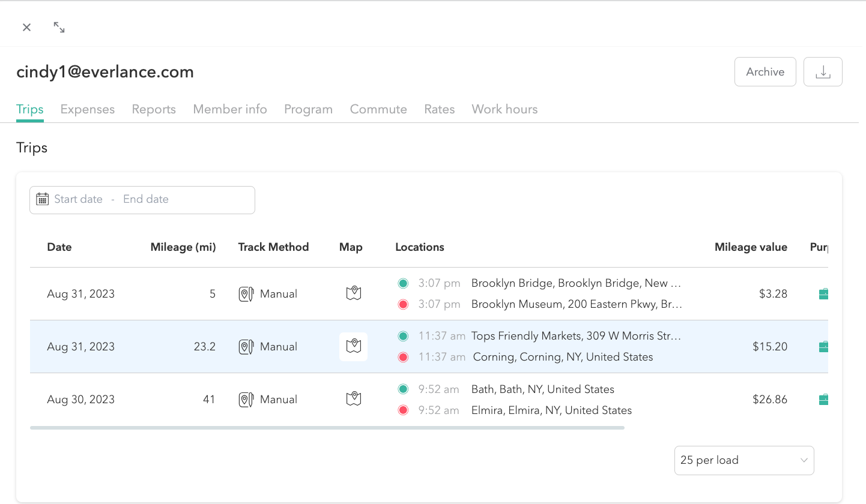Select the Commute tab
866x504 pixels.
click(378, 109)
